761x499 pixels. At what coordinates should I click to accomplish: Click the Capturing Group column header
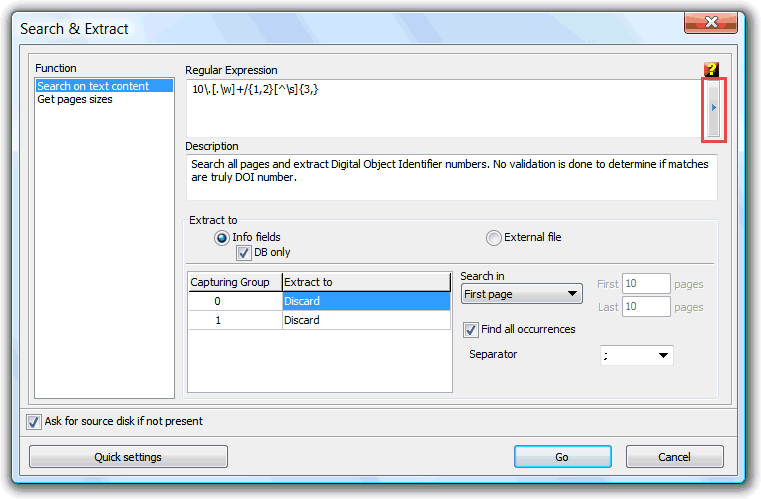235,282
